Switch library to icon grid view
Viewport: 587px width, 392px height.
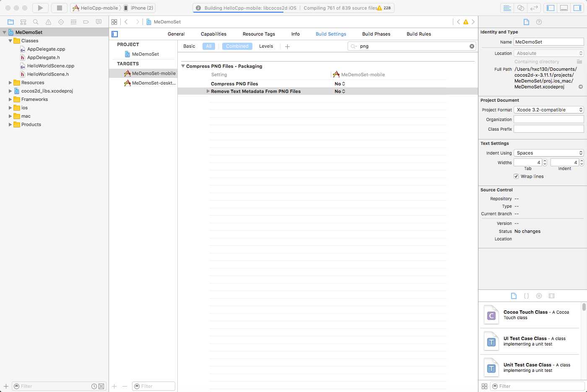(484, 386)
